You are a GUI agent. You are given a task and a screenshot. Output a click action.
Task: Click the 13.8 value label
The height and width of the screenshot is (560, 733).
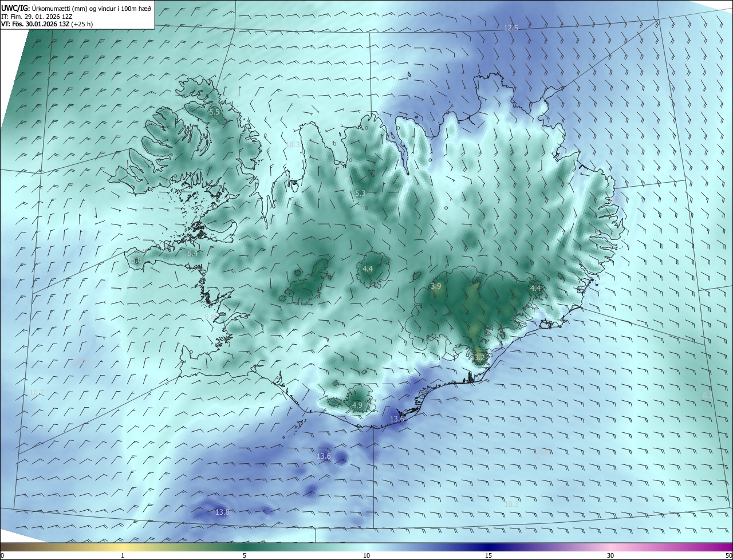pos(222,512)
